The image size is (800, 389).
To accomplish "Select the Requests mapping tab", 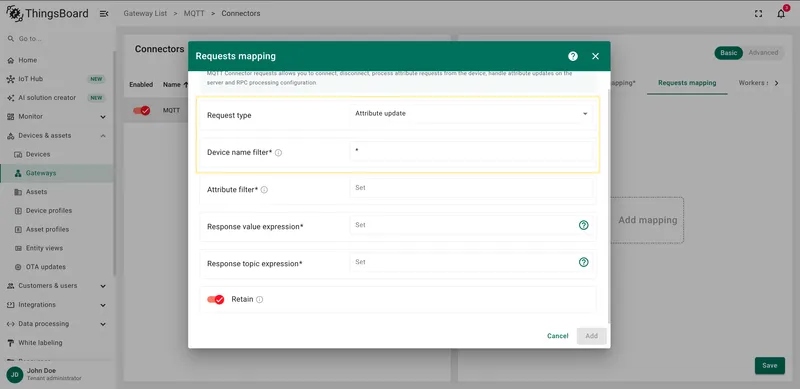I will pyautogui.click(x=687, y=83).
